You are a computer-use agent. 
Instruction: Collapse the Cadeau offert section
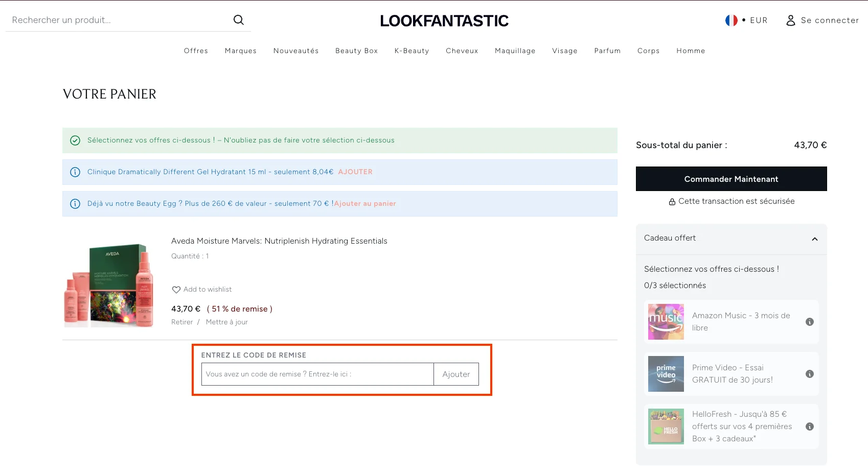[x=814, y=239]
